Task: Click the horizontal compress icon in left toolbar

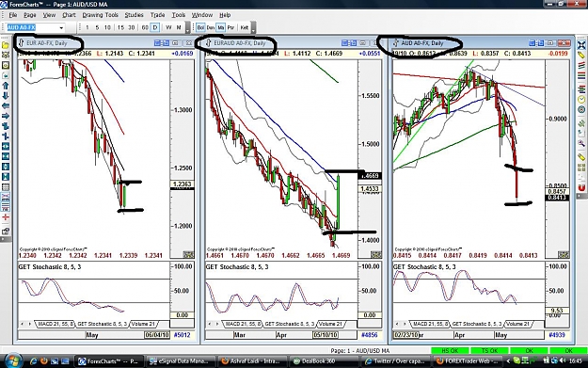Action: [6, 157]
